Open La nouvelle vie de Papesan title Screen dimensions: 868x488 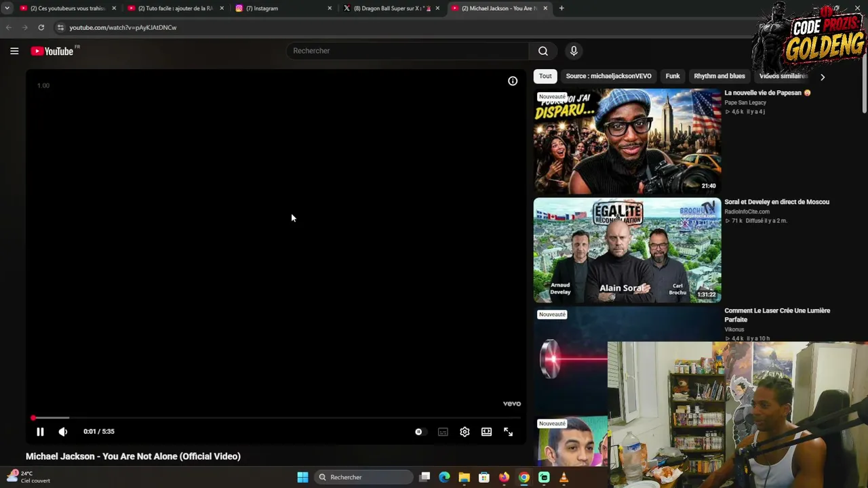point(768,93)
